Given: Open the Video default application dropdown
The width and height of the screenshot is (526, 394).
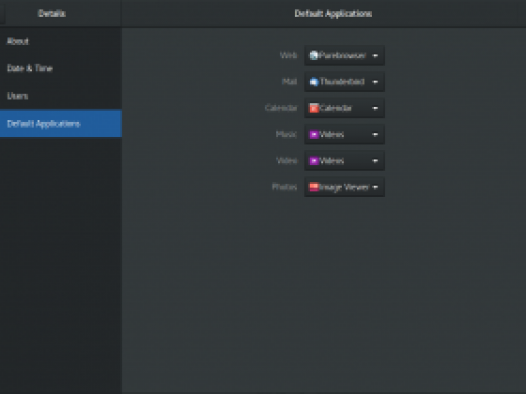Looking at the screenshot, I should coord(344,161).
